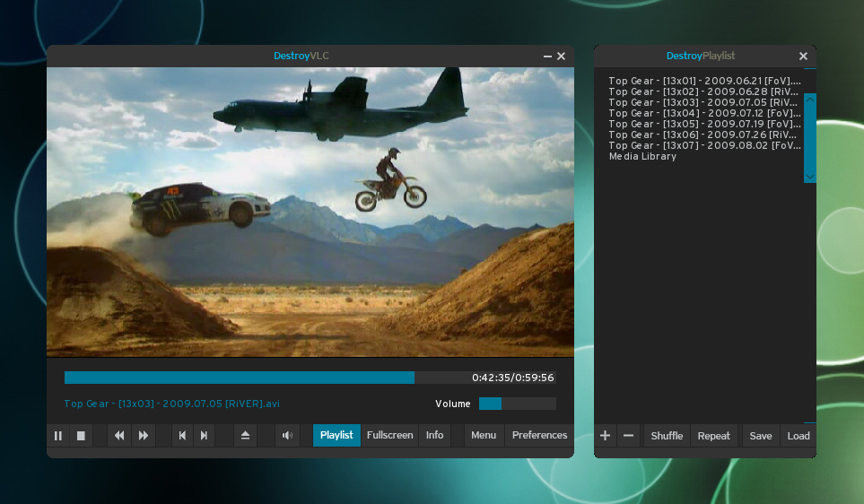864x504 pixels.
Task: Remove item with the minus icon in playlist
Action: coord(628,436)
